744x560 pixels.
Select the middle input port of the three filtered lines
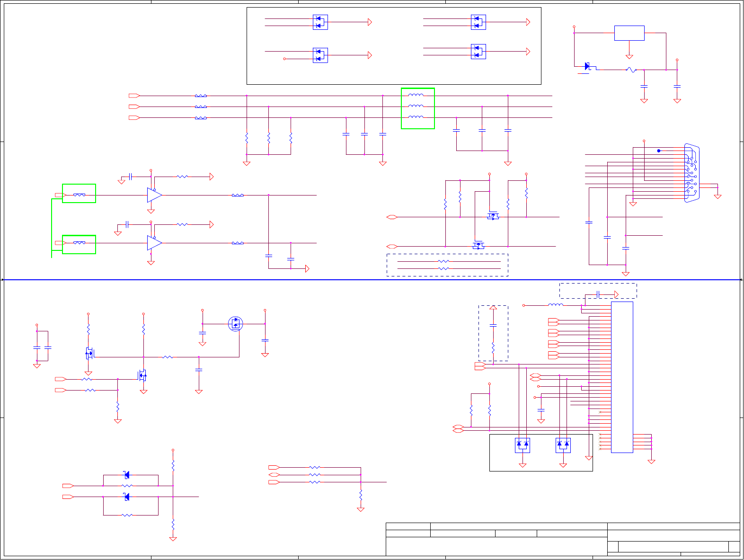click(134, 107)
